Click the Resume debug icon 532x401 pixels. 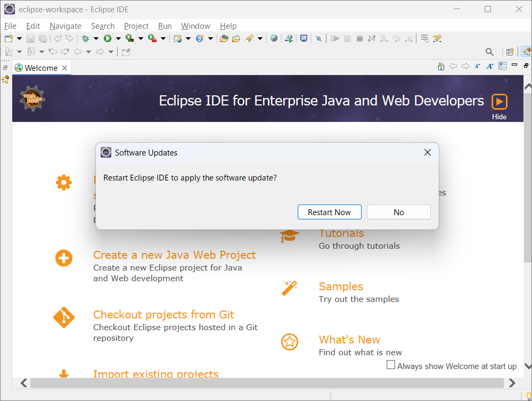(x=335, y=38)
